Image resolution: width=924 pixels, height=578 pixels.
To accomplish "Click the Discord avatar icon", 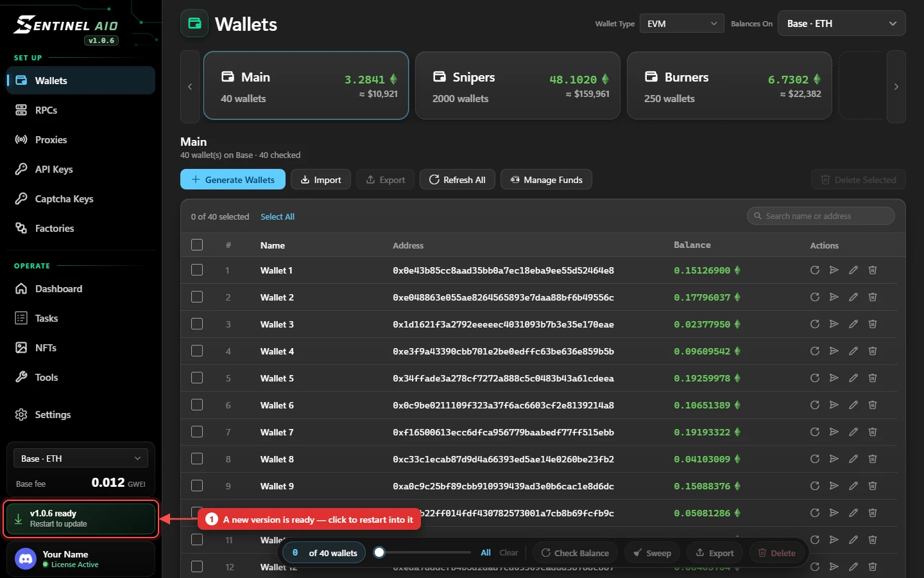I will click(26, 559).
